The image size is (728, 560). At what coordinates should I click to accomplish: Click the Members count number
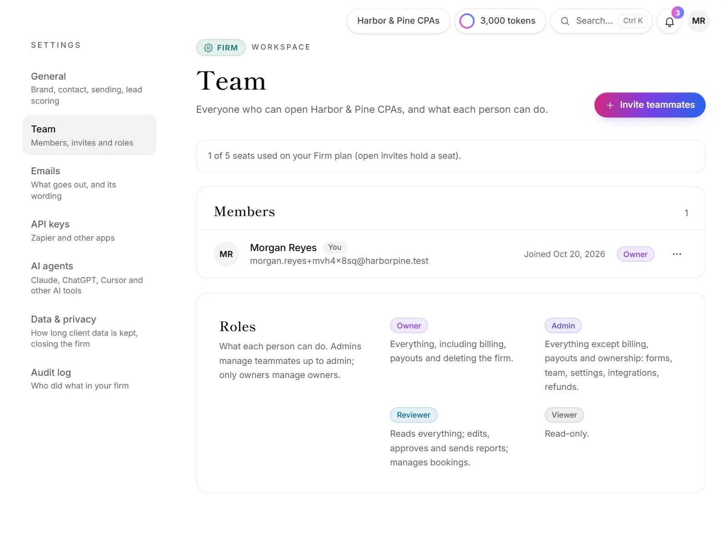pos(686,213)
